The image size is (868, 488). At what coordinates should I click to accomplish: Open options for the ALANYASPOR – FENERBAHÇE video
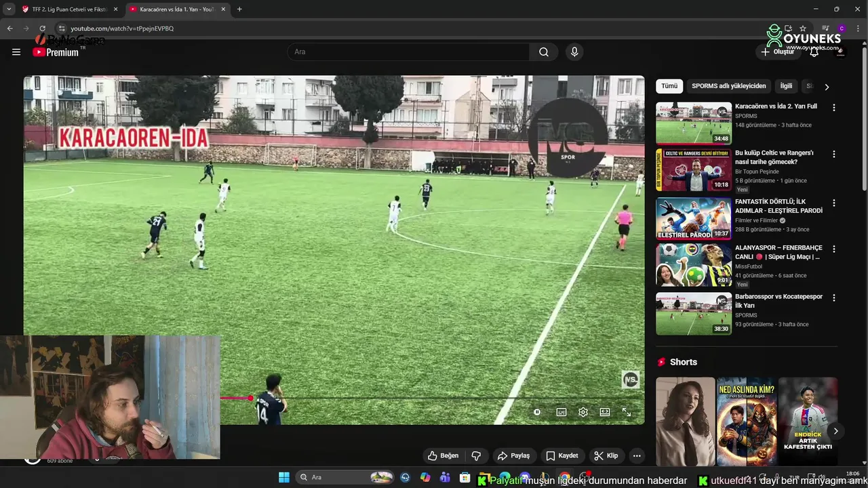(x=834, y=249)
